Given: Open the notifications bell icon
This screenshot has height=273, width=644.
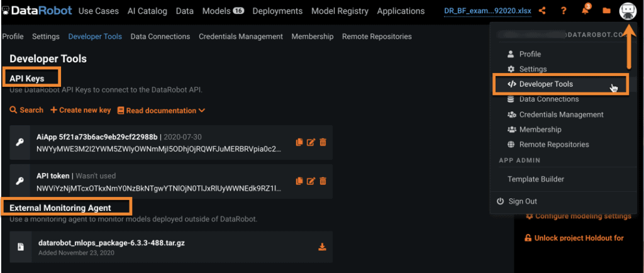Looking at the screenshot, I should (x=586, y=11).
